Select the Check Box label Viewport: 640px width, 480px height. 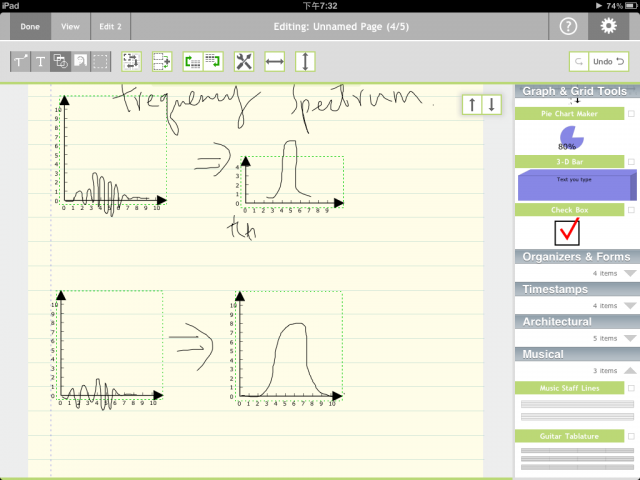[569, 210]
